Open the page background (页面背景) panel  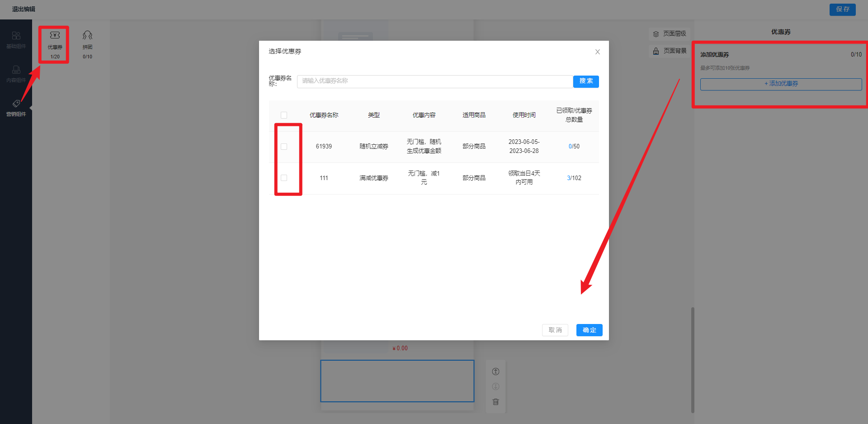click(x=670, y=51)
